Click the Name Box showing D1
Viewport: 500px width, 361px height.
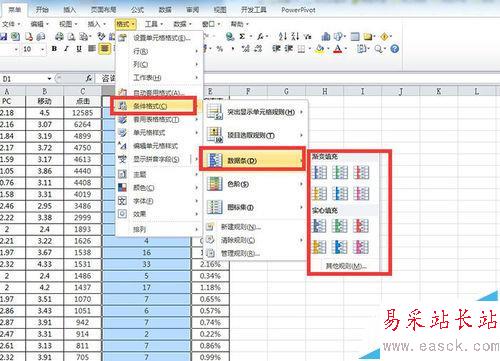click(23, 79)
